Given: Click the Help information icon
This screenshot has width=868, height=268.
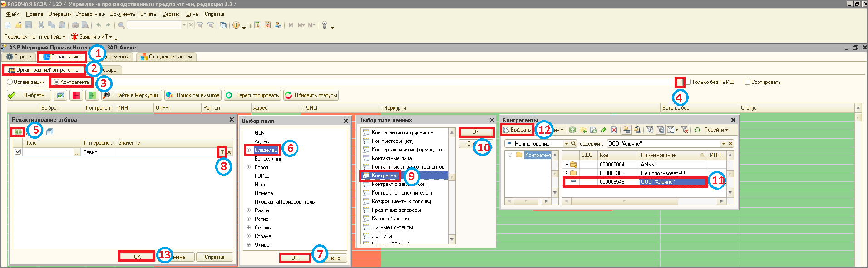Looking at the screenshot, I should [x=236, y=25].
